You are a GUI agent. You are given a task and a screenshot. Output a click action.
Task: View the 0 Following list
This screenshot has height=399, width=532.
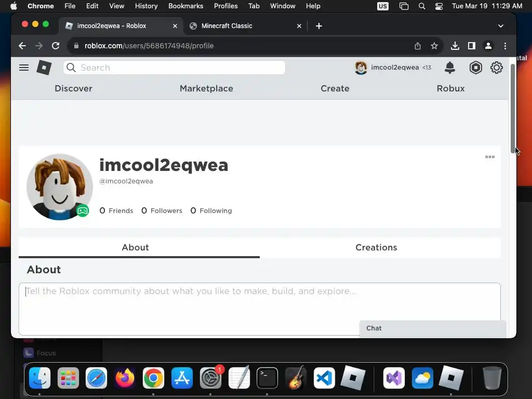coord(211,211)
